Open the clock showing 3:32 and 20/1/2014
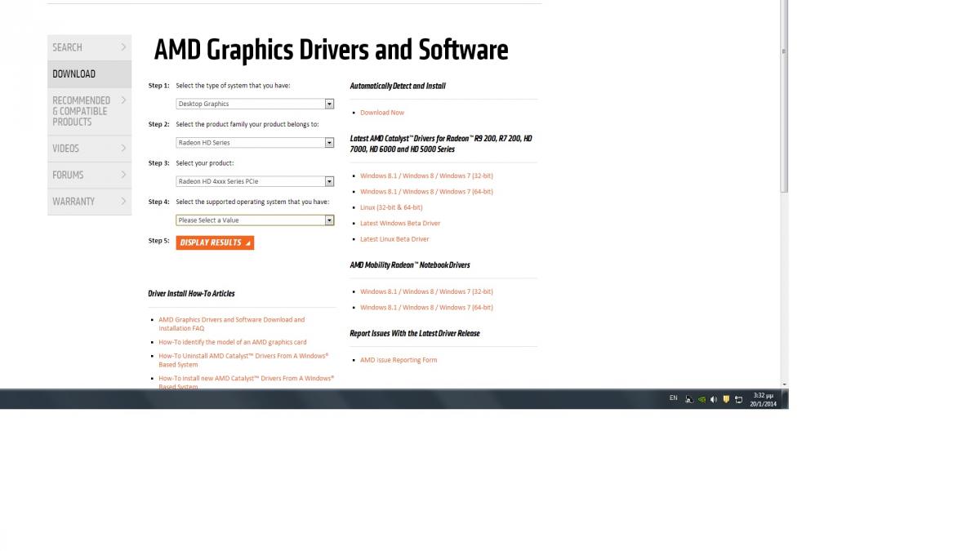This screenshot has width=980, height=551. click(x=763, y=399)
